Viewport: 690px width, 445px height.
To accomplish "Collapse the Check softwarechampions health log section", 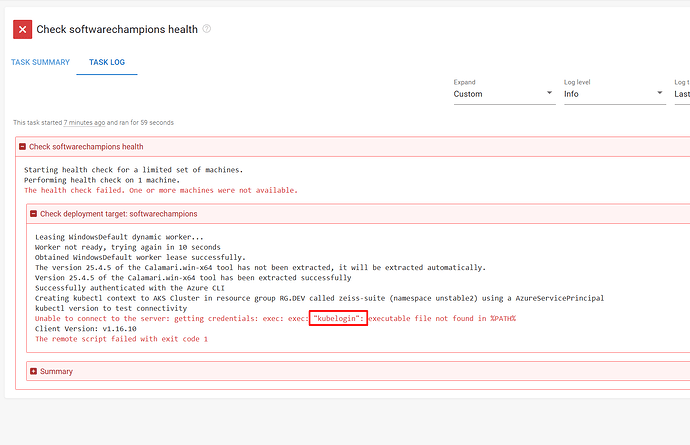I will [22, 147].
